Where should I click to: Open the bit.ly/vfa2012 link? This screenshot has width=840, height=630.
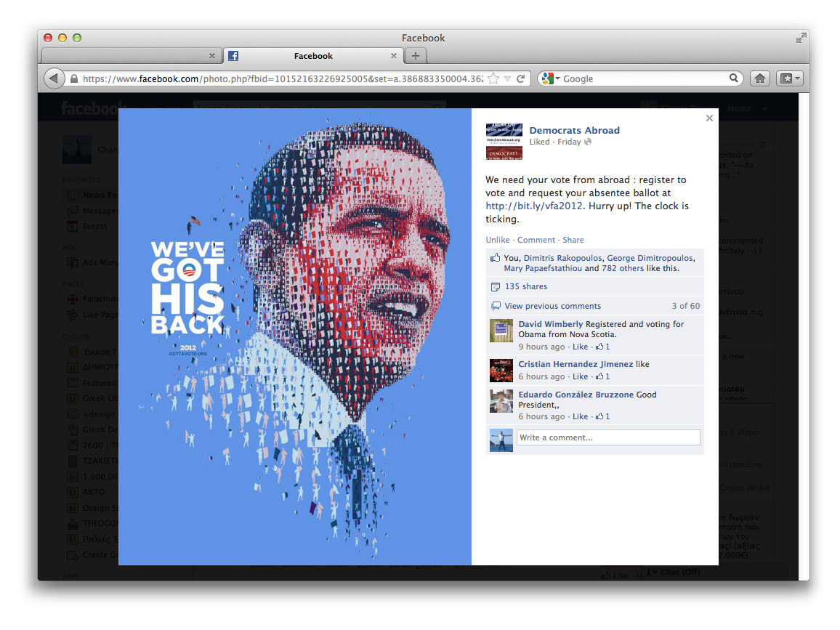coord(533,206)
